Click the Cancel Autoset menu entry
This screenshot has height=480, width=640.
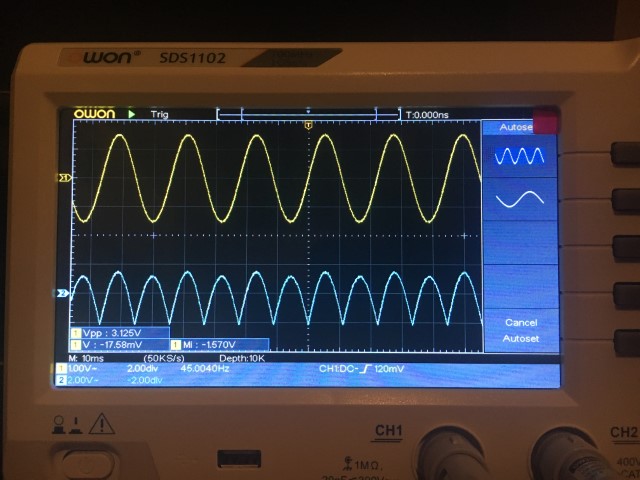click(521, 330)
